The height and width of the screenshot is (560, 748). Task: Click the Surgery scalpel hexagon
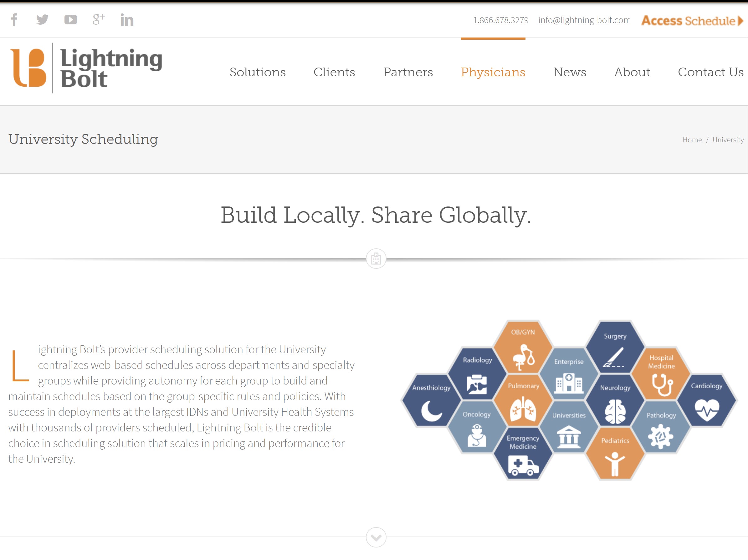615,347
